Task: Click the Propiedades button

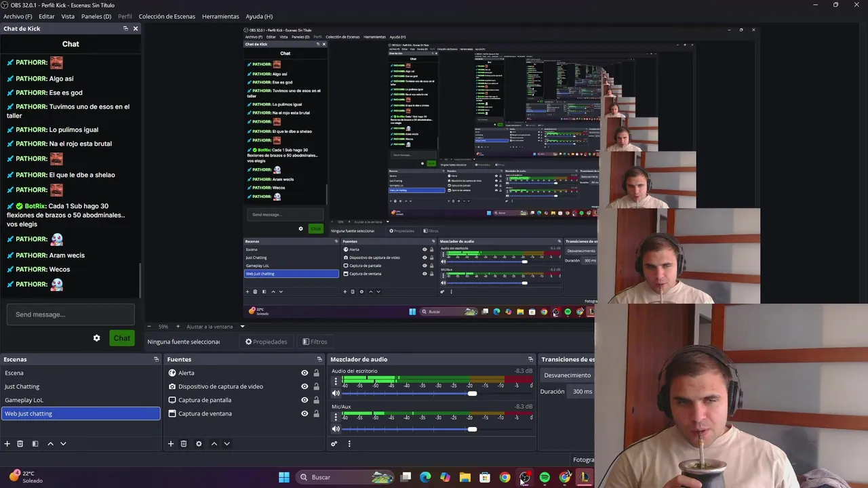Action: 266,342
